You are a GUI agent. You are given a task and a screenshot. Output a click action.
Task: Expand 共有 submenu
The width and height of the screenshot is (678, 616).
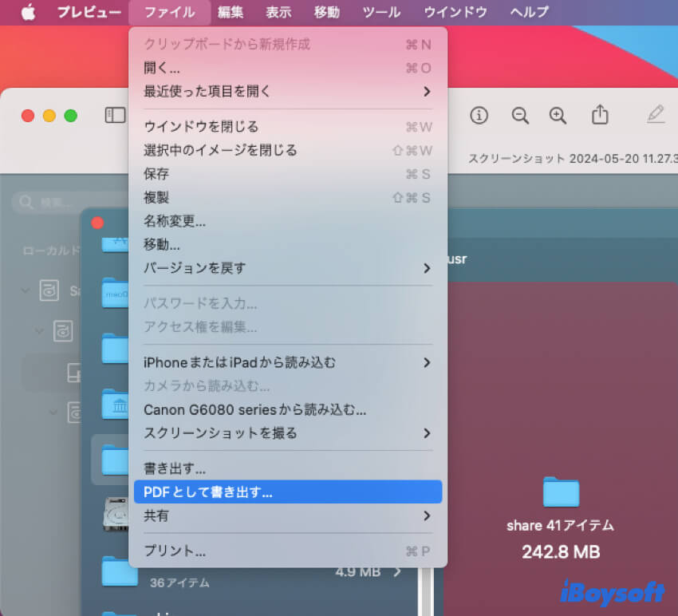click(x=288, y=515)
